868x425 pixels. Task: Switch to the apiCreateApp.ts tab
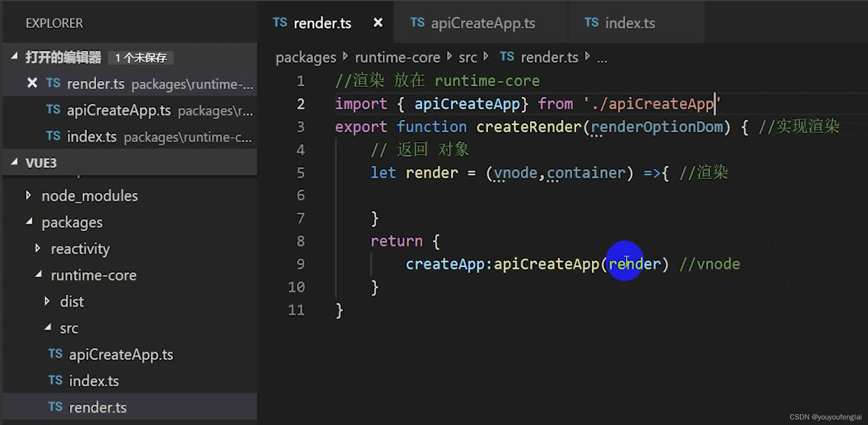click(x=481, y=22)
